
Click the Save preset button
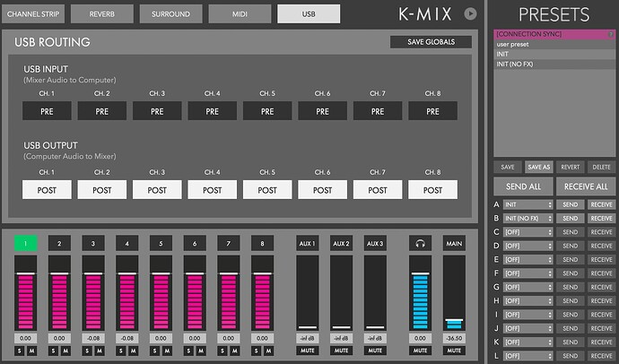click(x=508, y=168)
